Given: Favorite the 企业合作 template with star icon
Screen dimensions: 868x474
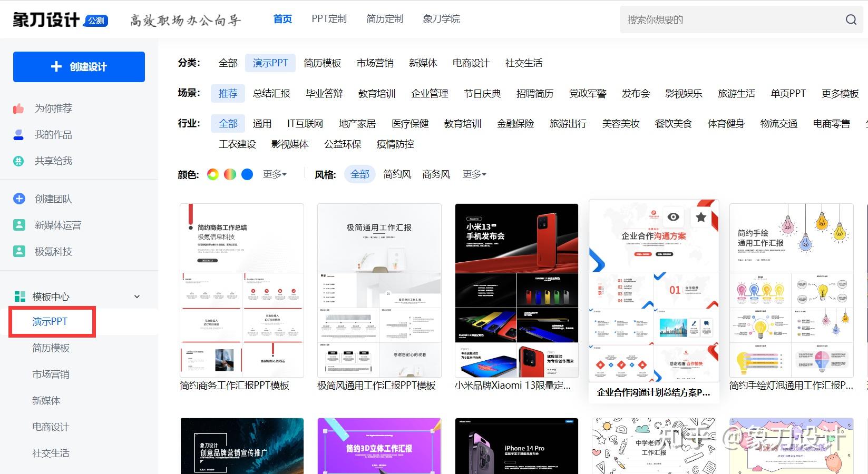Looking at the screenshot, I should (700, 217).
